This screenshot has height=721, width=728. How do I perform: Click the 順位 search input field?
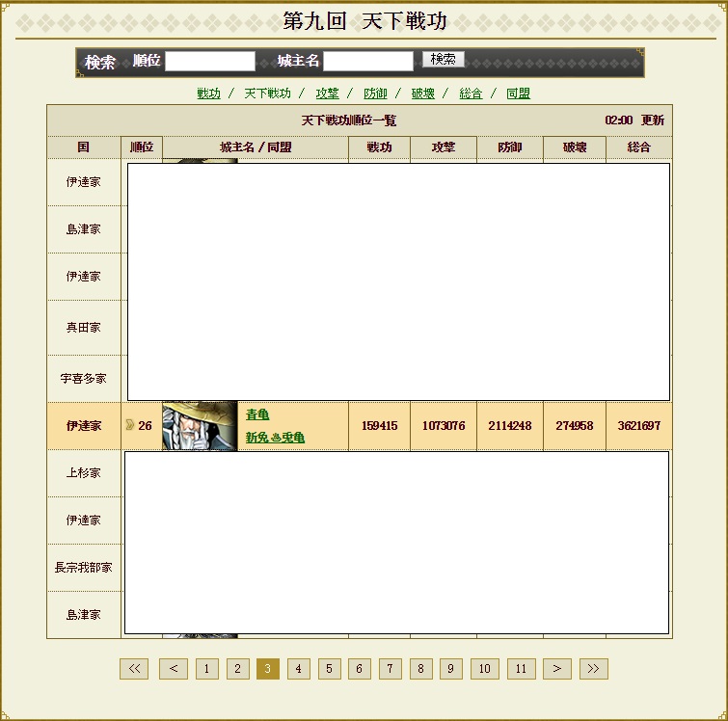(210, 61)
